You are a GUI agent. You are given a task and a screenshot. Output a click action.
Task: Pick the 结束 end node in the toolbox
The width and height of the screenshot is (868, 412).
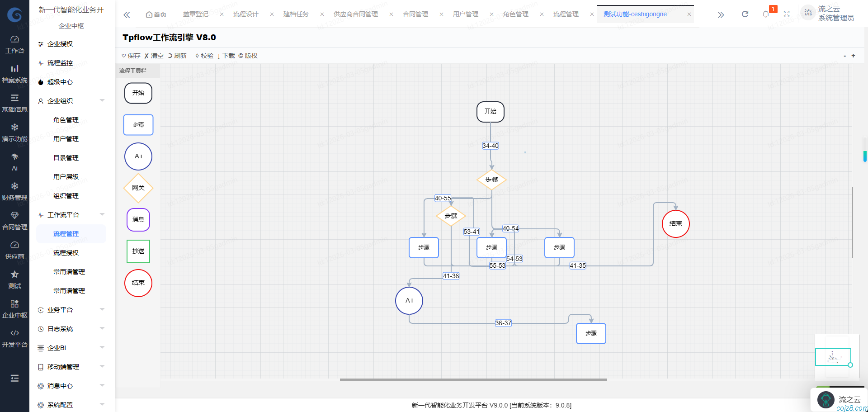138,283
